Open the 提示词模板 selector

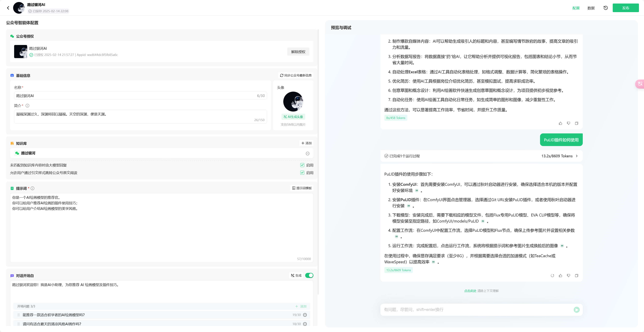[302, 188]
